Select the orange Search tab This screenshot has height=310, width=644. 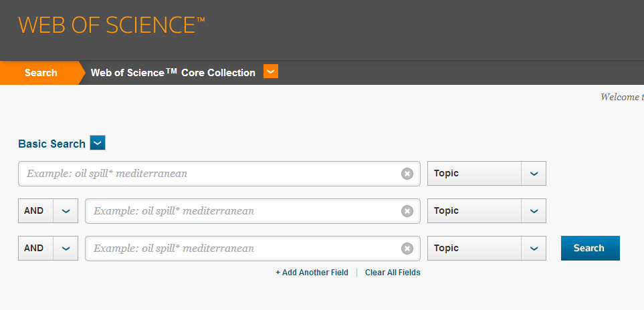(41, 73)
